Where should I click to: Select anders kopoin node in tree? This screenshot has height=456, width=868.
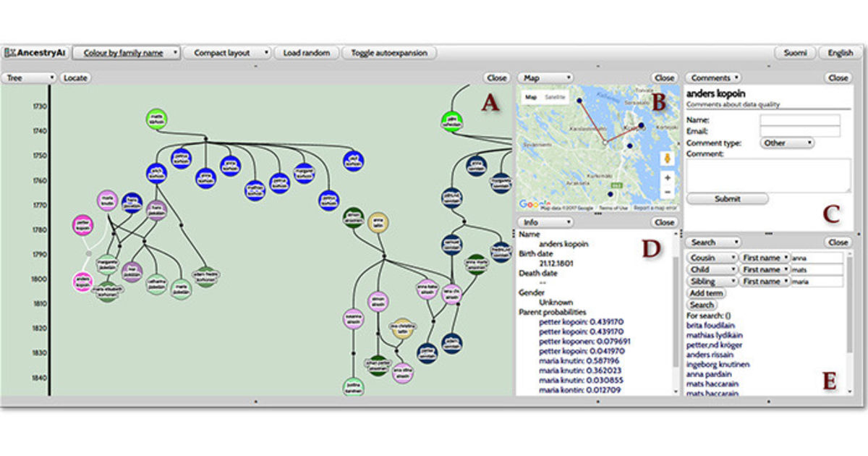click(85, 282)
